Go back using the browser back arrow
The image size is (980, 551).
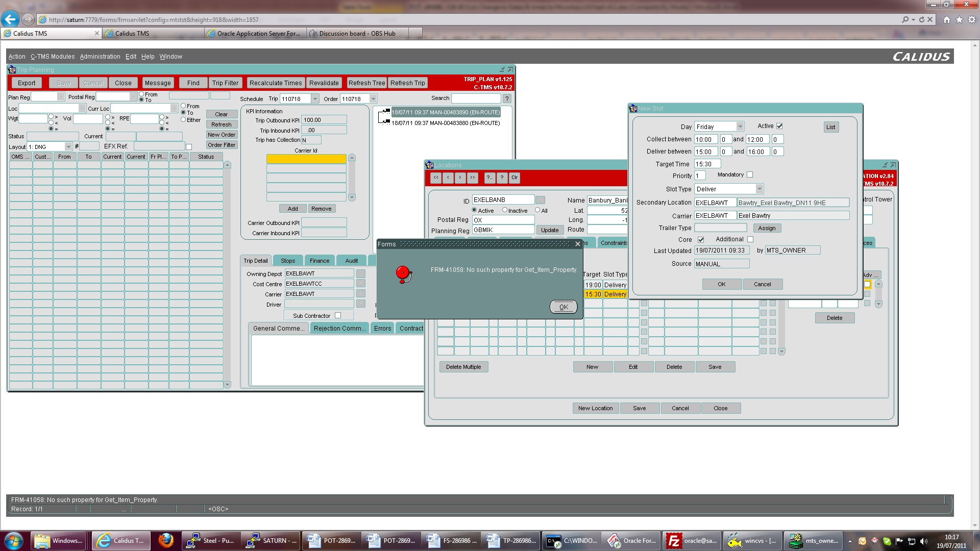point(10,19)
